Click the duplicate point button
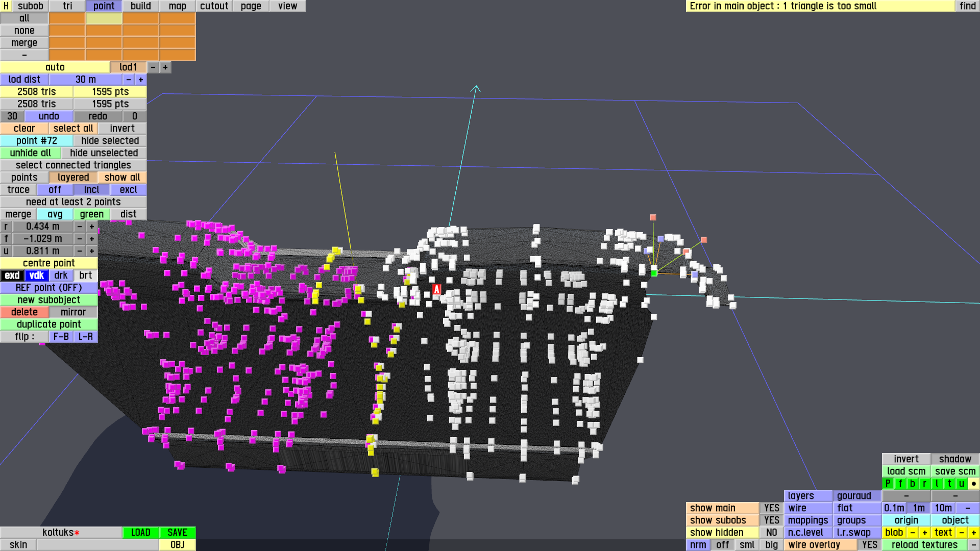 [x=48, y=324]
